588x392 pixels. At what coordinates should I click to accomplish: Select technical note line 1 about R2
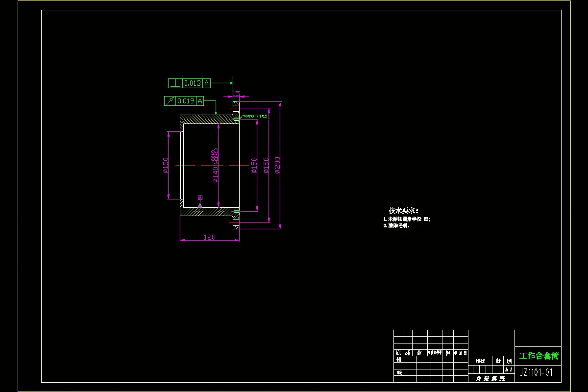407,219
